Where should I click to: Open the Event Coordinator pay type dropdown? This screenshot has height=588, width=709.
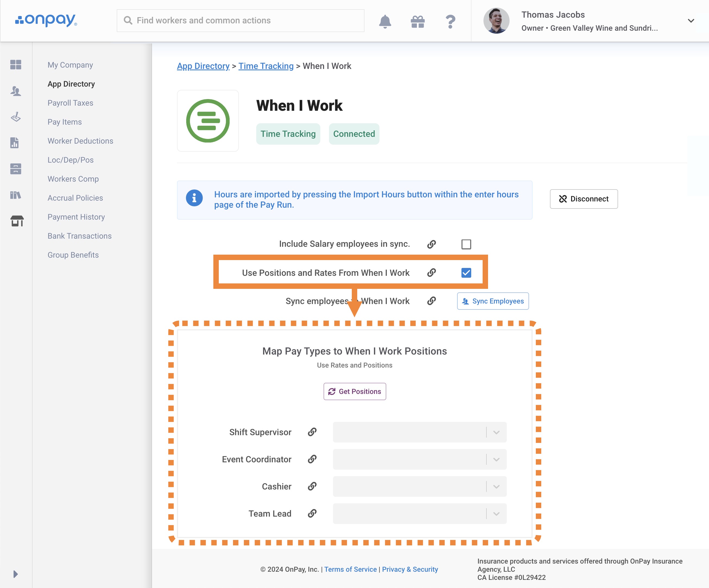point(420,459)
